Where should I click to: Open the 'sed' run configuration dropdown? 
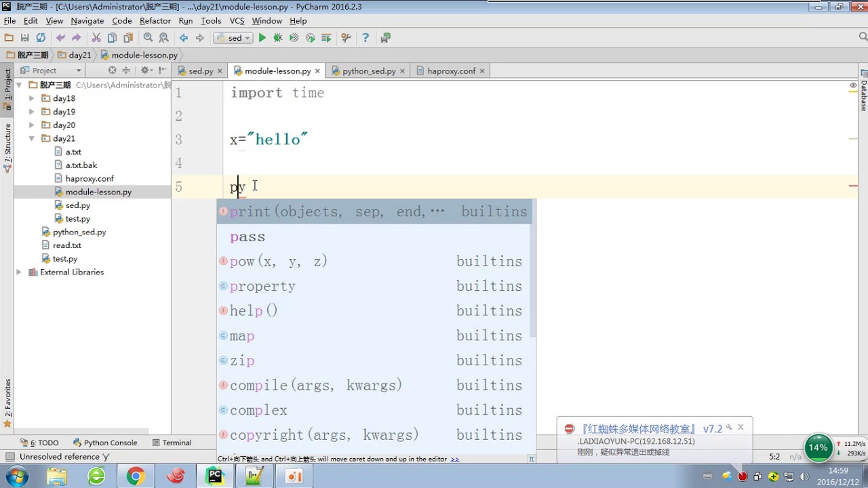pyautogui.click(x=233, y=38)
